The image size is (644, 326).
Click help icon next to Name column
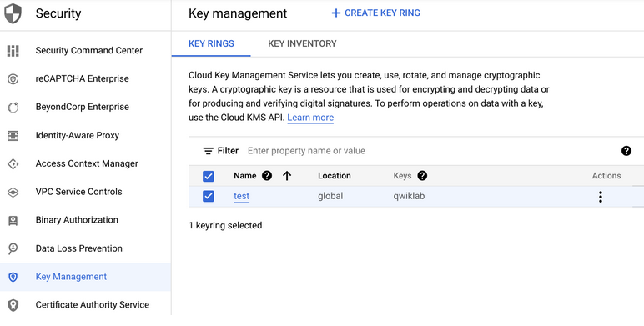pyautogui.click(x=267, y=176)
